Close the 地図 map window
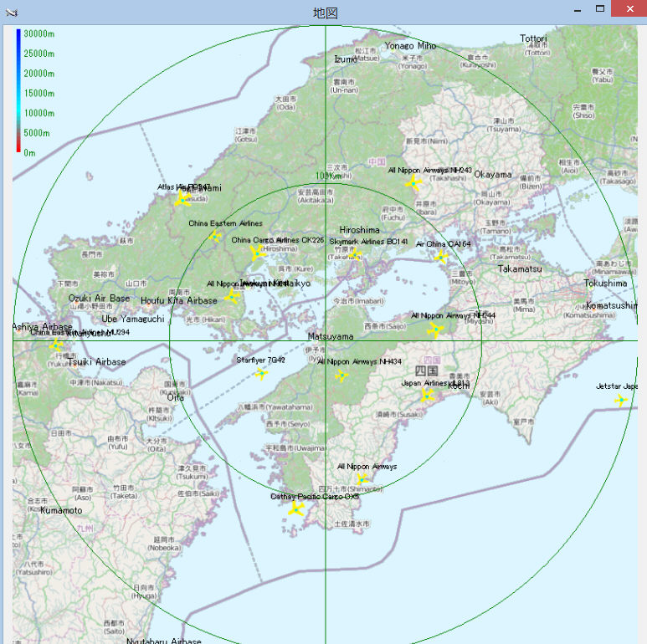The height and width of the screenshot is (644, 647). click(x=628, y=9)
